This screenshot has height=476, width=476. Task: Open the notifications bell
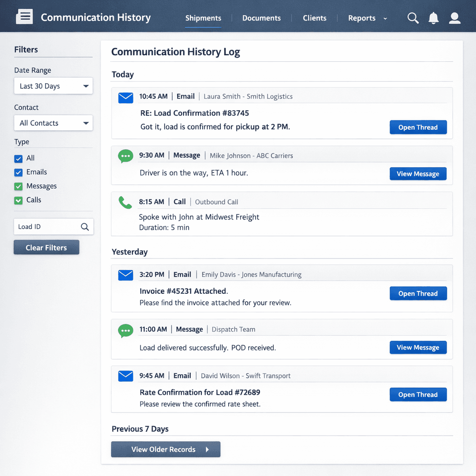[x=434, y=18]
